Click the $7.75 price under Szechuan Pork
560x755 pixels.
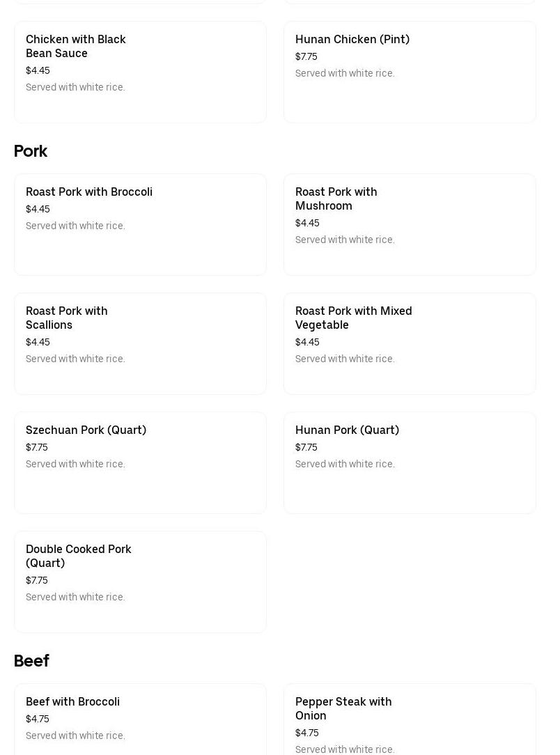(37, 448)
